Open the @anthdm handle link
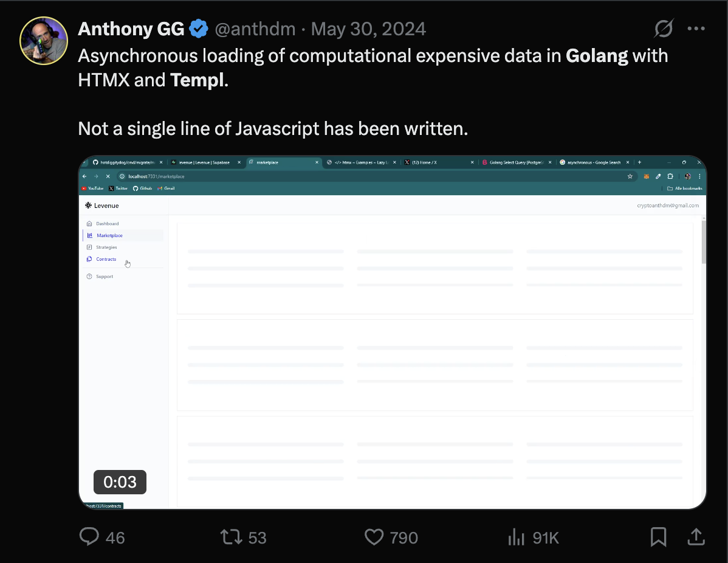Screen dimensions: 728x563 tap(255, 29)
